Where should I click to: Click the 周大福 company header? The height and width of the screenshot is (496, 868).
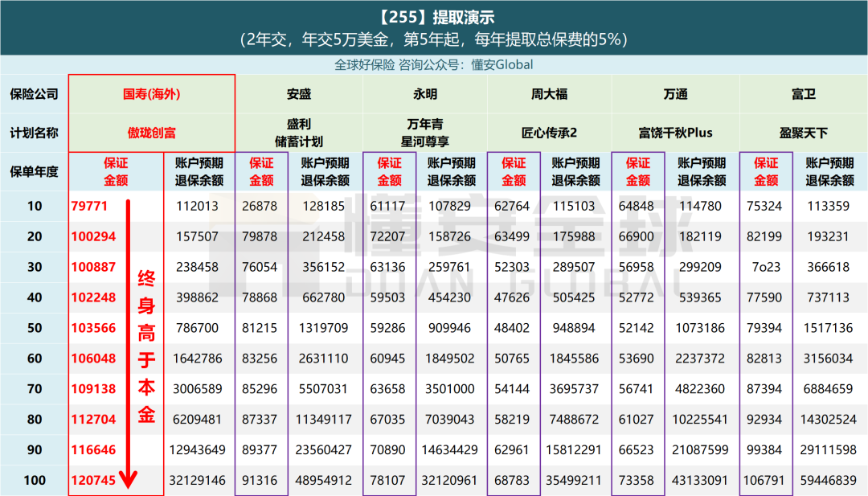(x=550, y=94)
